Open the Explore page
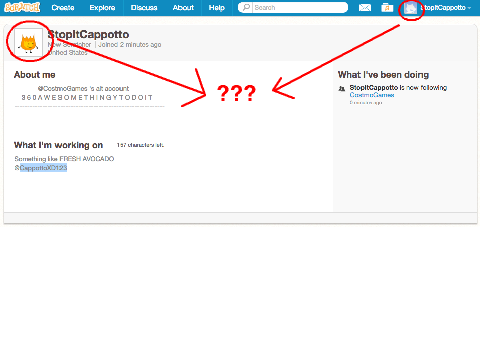 click(x=102, y=8)
